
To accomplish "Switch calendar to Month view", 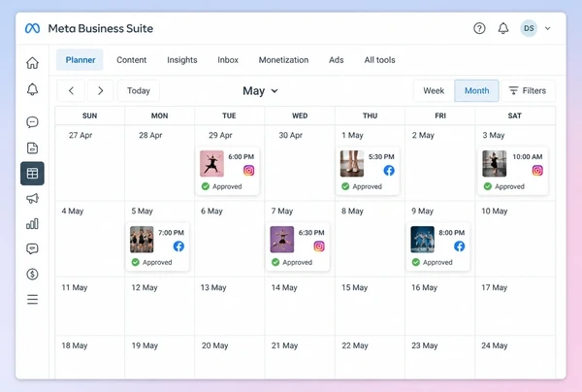I will pyautogui.click(x=476, y=90).
